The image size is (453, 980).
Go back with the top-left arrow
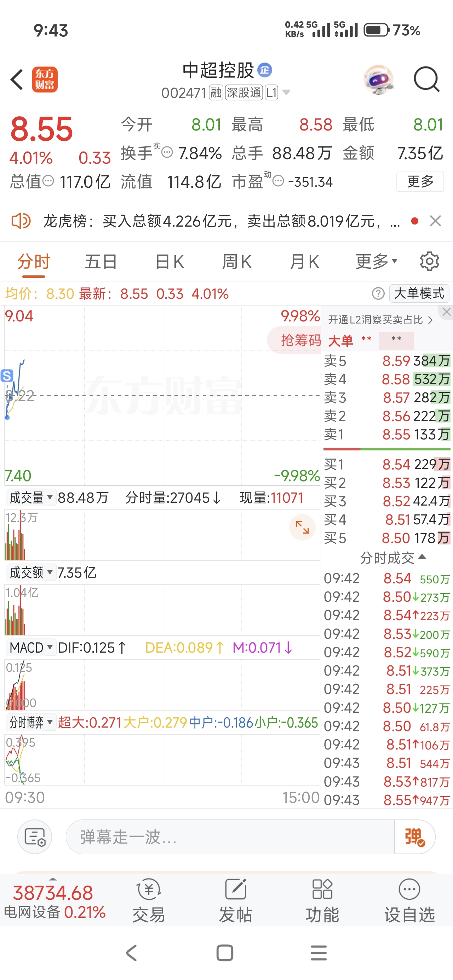pos(17,80)
